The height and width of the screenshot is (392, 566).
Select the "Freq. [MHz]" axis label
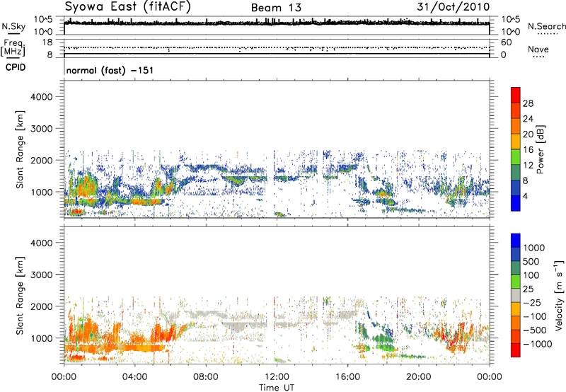pyautogui.click(x=13, y=48)
